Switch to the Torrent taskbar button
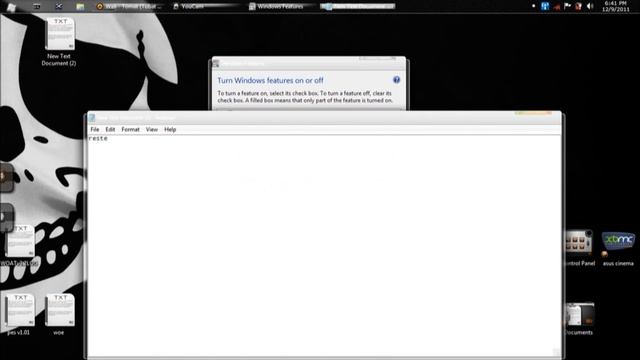 click(x=129, y=7)
